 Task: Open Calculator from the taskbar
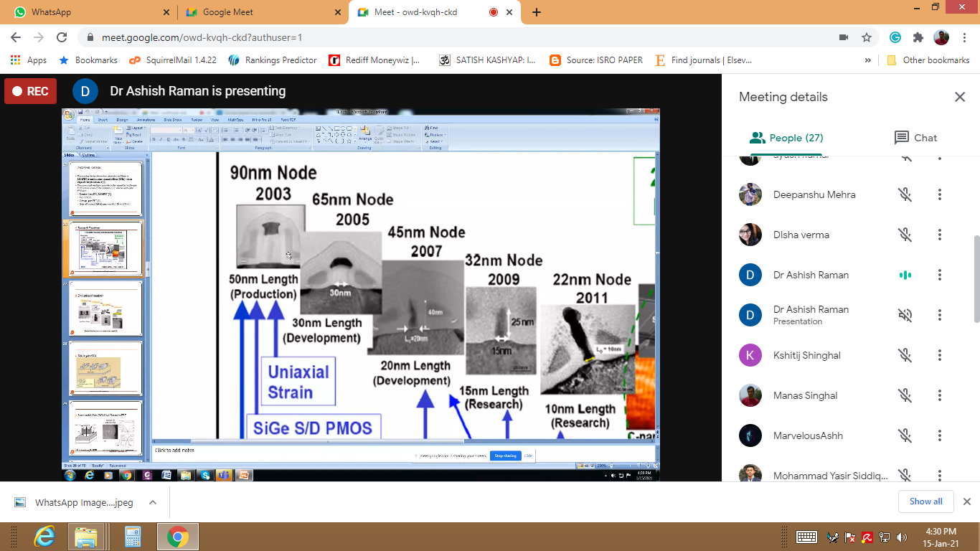point(132,536)
